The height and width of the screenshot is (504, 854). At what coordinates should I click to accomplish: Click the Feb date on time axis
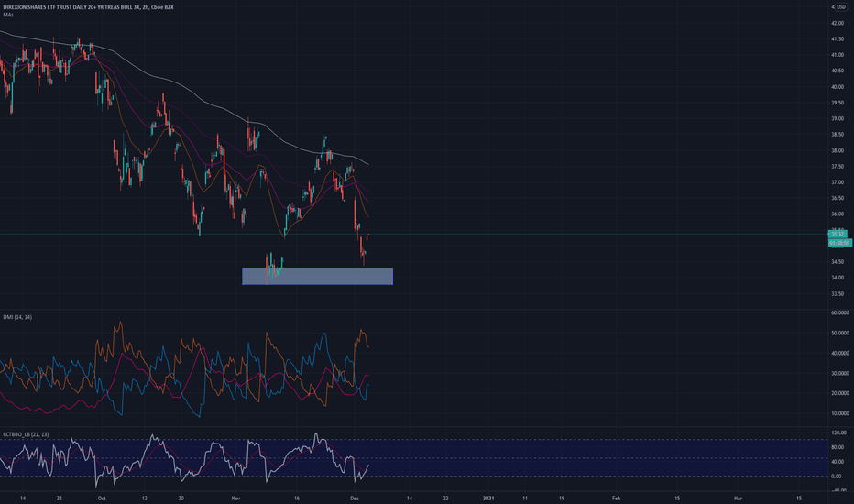[616, 498]
